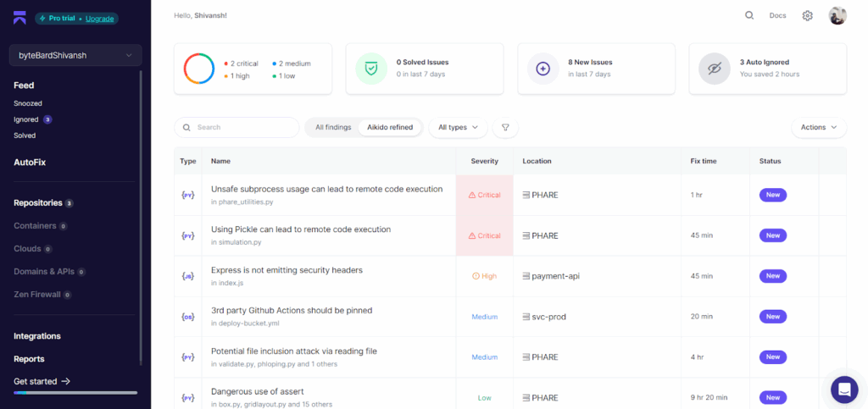Expand the byteBardShivansh workspace dropdown
Screen dimensions: 868x409
[75, 55]
